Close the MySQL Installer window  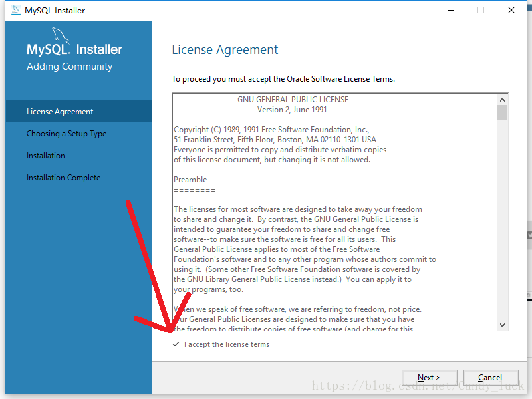[x=511, y=10]
